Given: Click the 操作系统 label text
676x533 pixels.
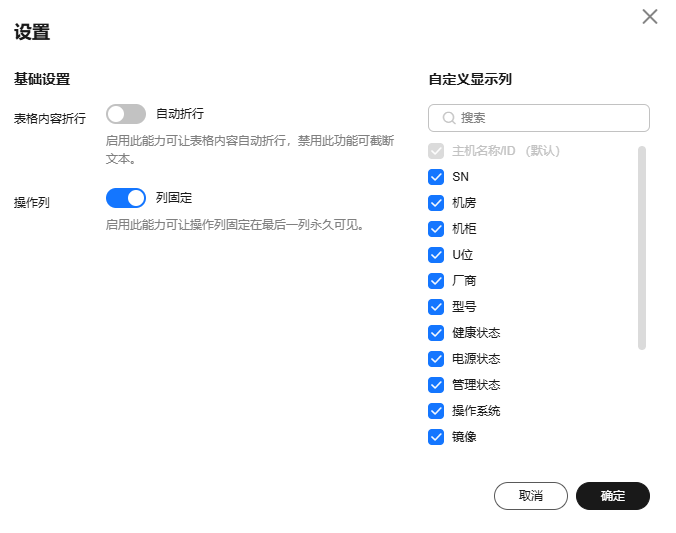Looking at the screenshot, I should pos(476,411).
